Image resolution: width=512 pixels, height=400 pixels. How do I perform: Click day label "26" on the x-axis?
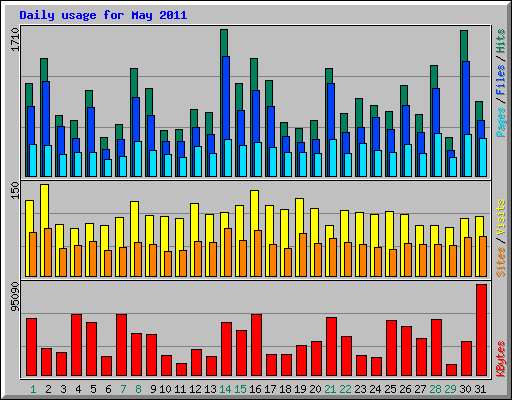(x=405, y=389)
